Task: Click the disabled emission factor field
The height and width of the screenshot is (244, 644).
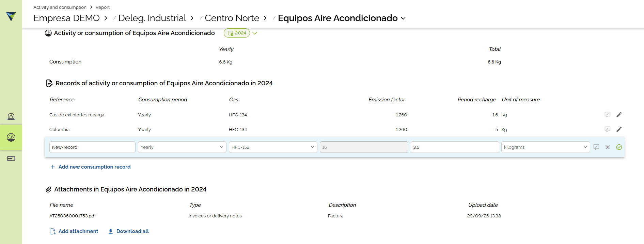Action: pyautogui.click(x=364, y=147)
